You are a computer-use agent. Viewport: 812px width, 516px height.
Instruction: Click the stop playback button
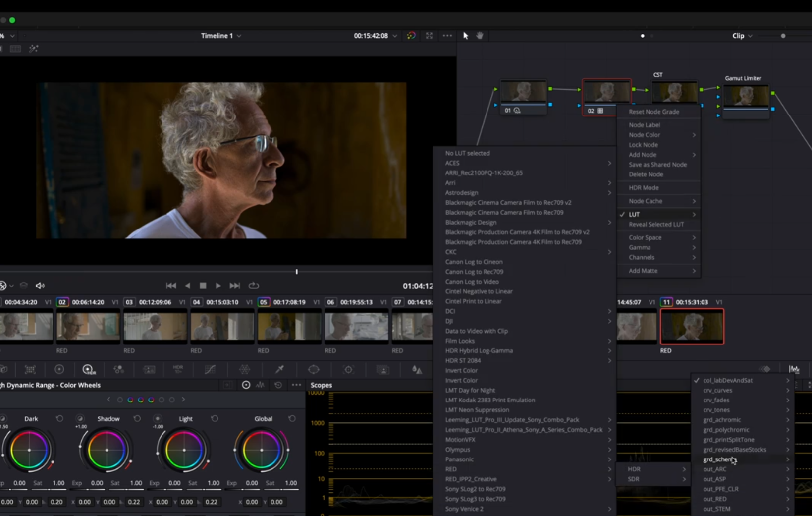pos(203,286)
